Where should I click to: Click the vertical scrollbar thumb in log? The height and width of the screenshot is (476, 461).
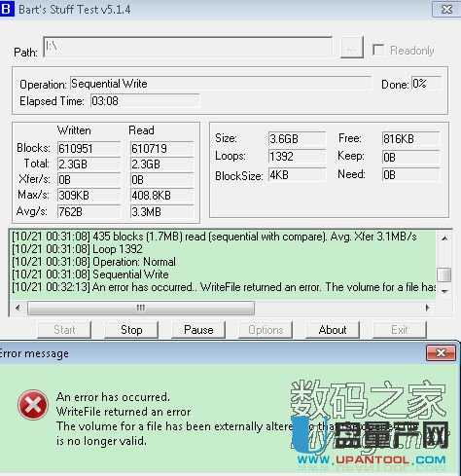444,275
